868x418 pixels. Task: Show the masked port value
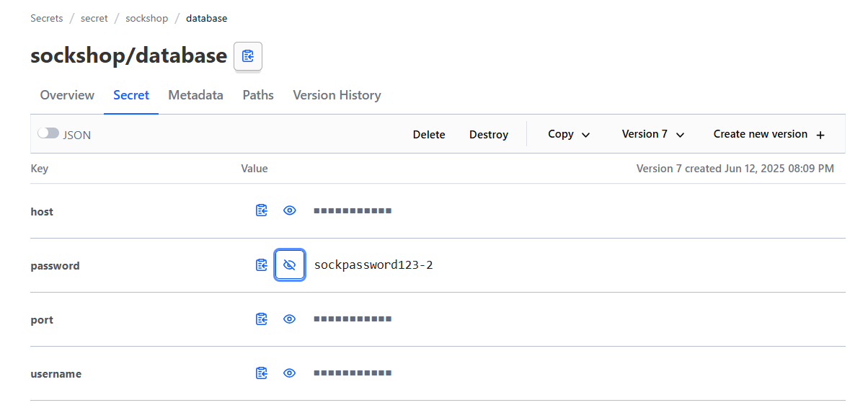[x=290, y=319]
